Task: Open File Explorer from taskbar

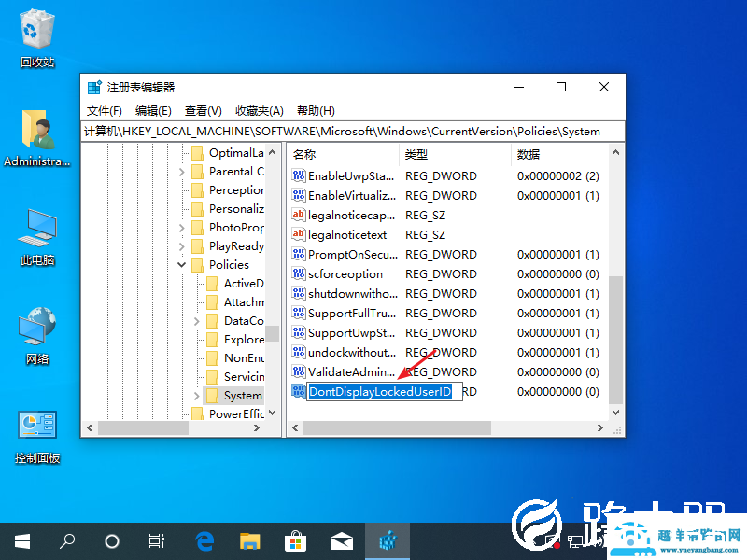Action: pyautogui.click(x=249, y=541)
